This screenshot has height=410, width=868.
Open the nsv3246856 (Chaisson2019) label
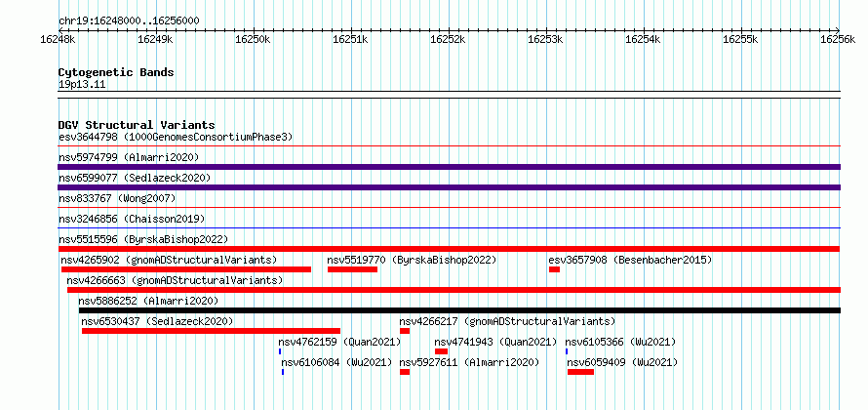pyautogui.click(x=132, y=219)
